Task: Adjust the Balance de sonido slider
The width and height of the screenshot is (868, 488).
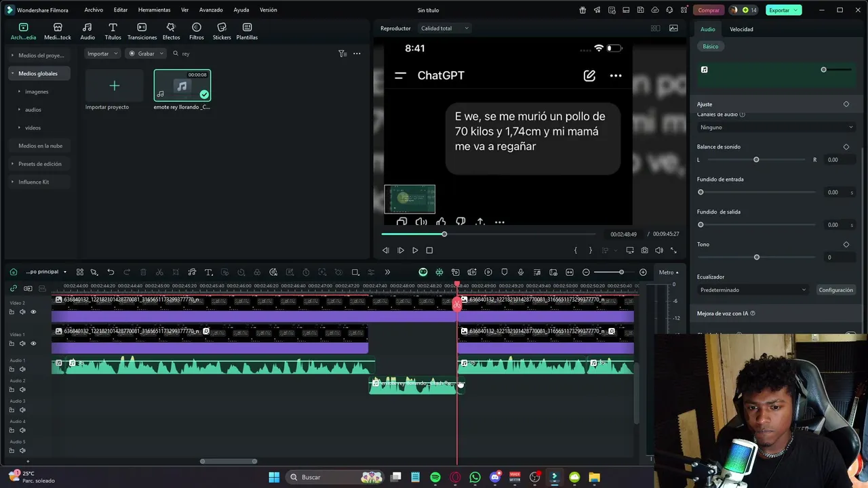Action: tap(756, 160)
